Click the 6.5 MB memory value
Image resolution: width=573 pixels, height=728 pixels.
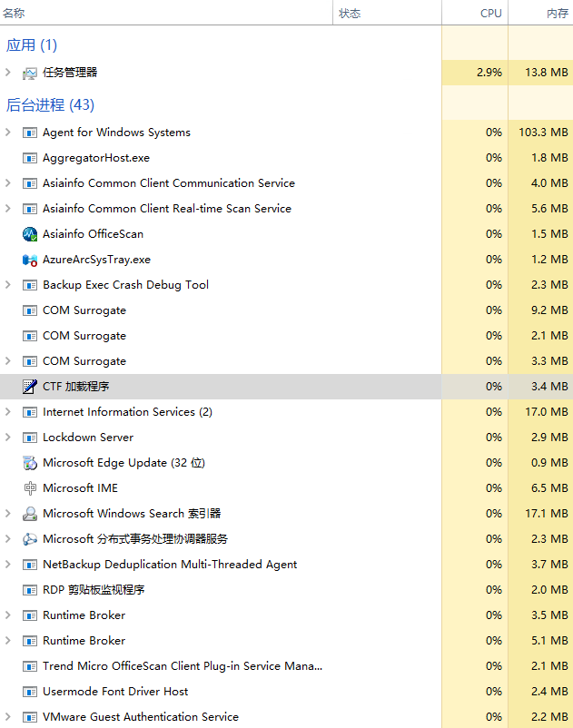549,488
